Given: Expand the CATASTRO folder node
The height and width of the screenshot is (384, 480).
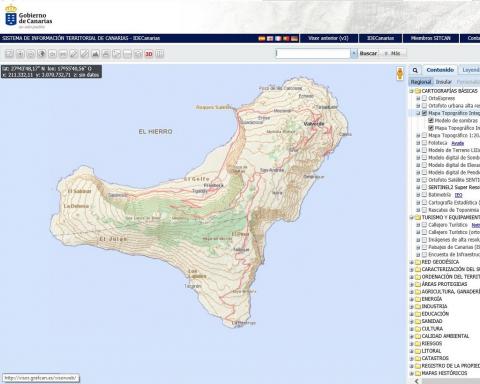Looking at the screenshot, I should point(411,359).
